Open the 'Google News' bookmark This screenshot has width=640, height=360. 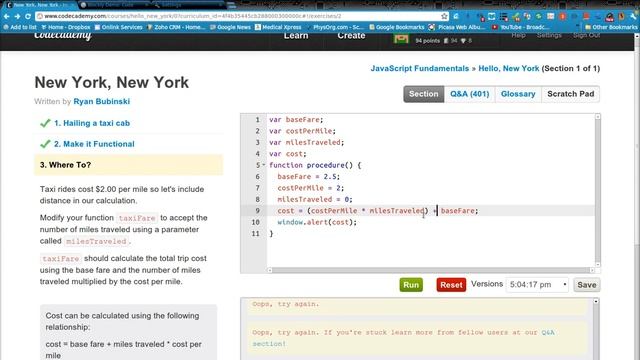coord(230,27)
